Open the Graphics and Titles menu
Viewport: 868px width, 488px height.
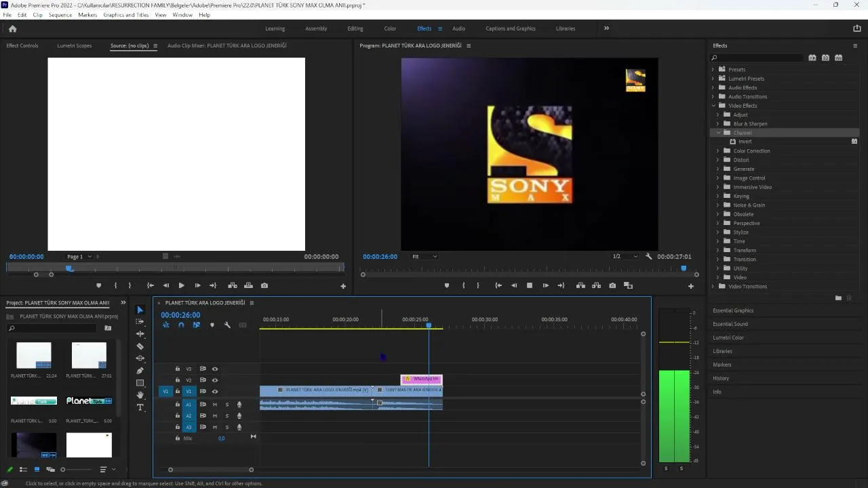tap(126, 15)
